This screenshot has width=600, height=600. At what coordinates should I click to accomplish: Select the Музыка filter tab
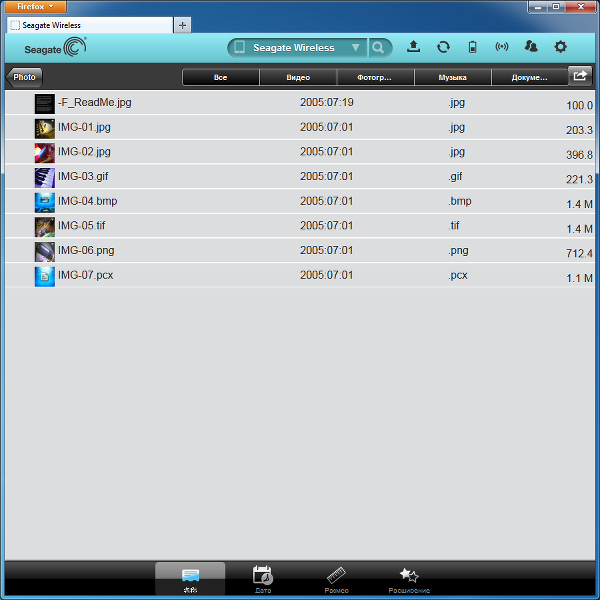coord(453,77)
